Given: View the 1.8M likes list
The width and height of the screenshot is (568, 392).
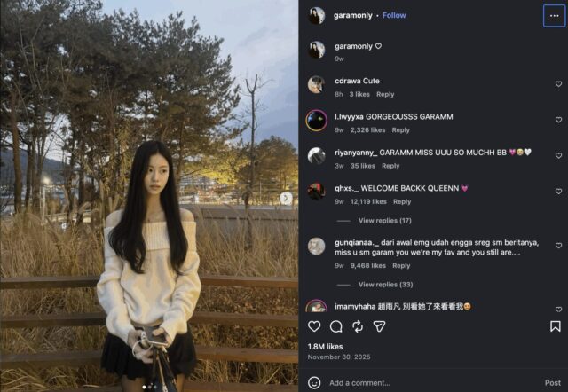Looking at the screenshot, I should (x=325, y=347).
